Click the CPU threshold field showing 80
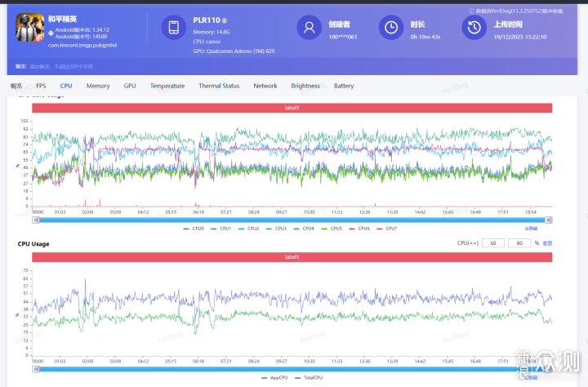This screenshot has height=387, width=588. click(x=519, y=243)
